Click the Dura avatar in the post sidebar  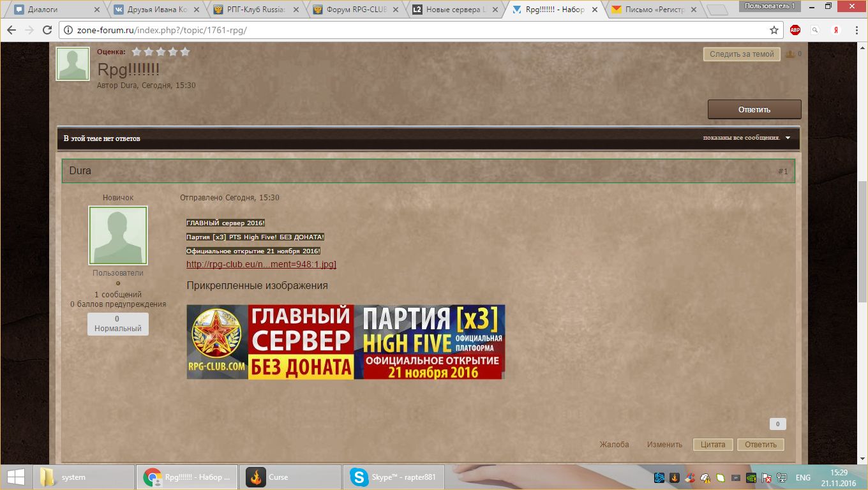click(118, 235)
